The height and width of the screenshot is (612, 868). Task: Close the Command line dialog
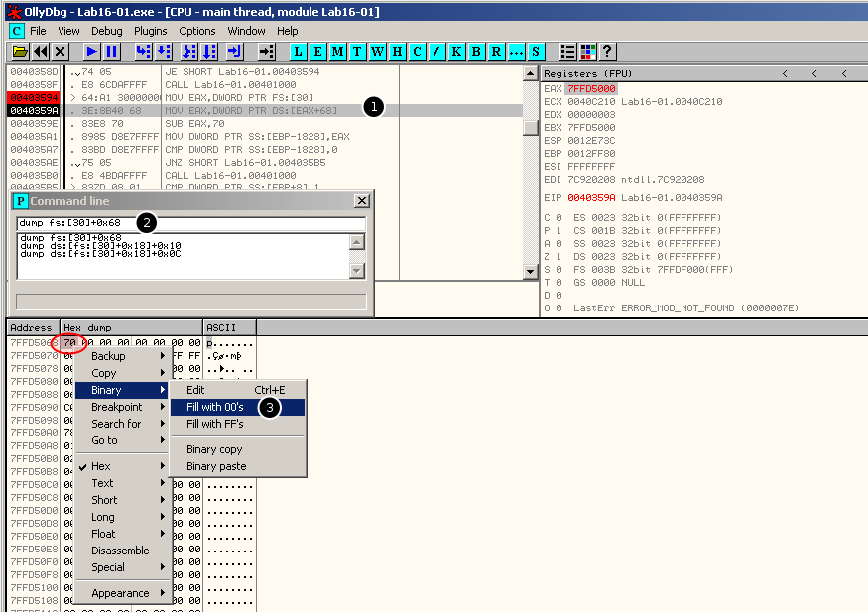click(x=361, y=201)
